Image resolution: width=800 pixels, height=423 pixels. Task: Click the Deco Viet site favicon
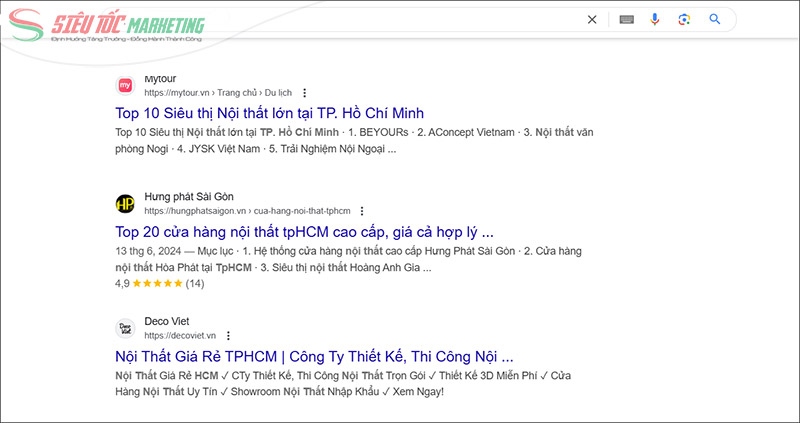[125, 328]
